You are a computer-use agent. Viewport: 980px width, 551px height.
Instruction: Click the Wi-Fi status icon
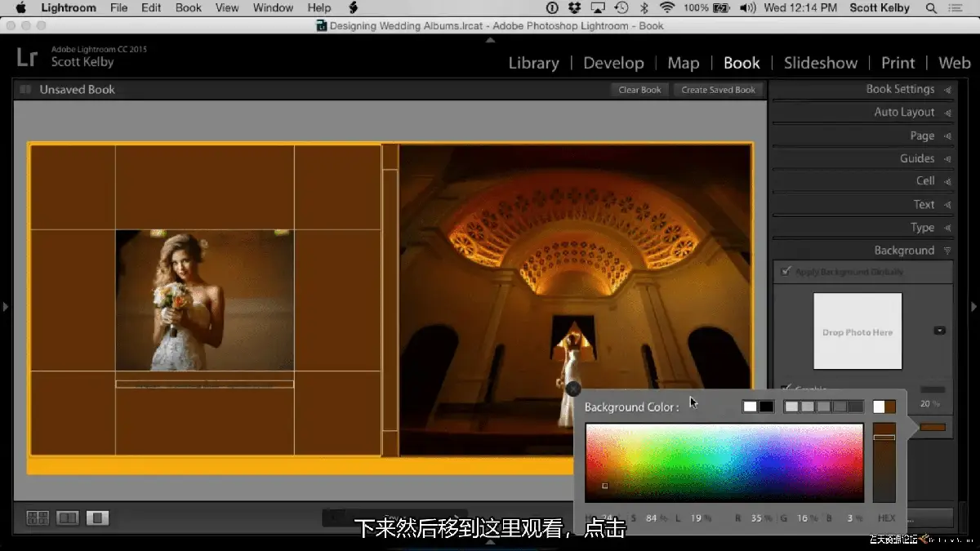pos(667,8)
